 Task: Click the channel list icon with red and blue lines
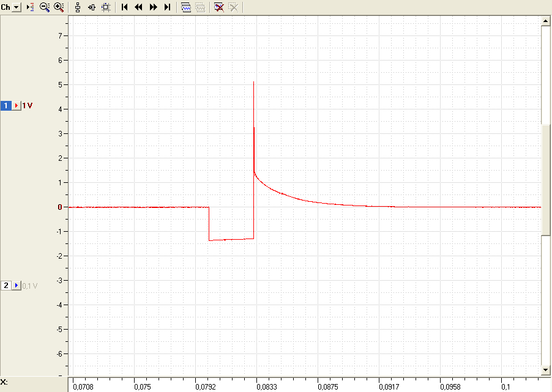tap(30, 7)
